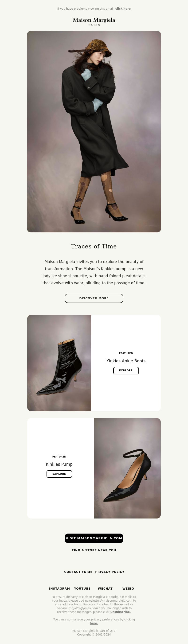Click the Maison Margiela Paris logo

94,22
